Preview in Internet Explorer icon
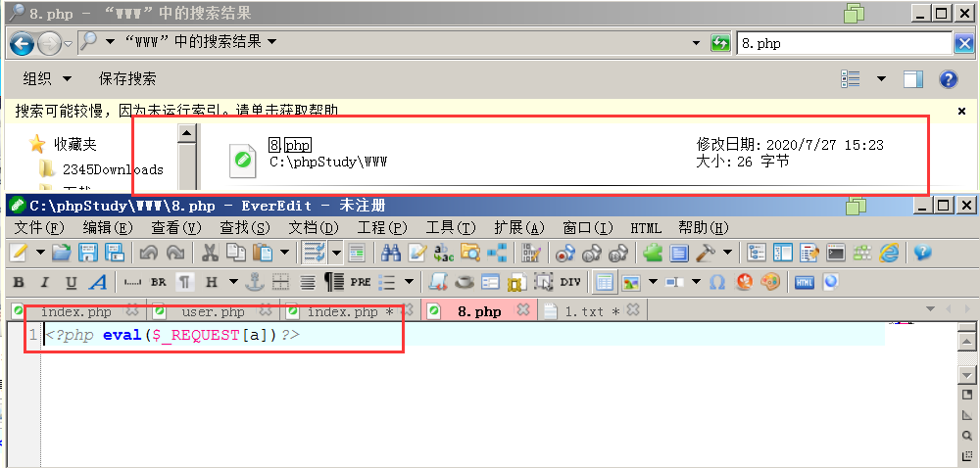The height and width of the screenshot is (468, 980). tap(888, 252)
